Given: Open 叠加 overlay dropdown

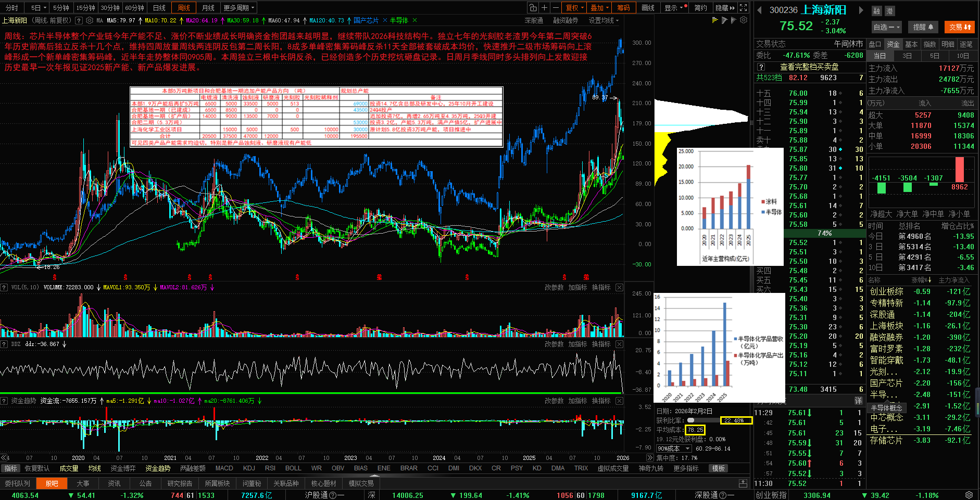Looking at the screenshot, I should click(x=599, y=8).
